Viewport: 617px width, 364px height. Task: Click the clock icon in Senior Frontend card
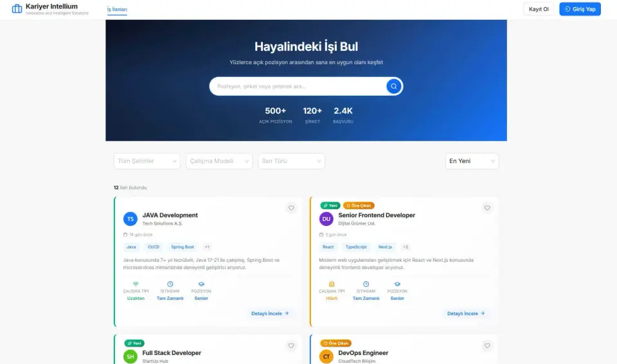[366, 284]
